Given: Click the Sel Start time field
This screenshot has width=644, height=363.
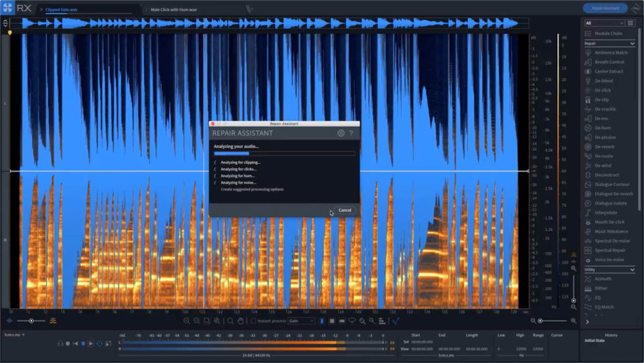Looking at the screenshot, I should [423, 342].
